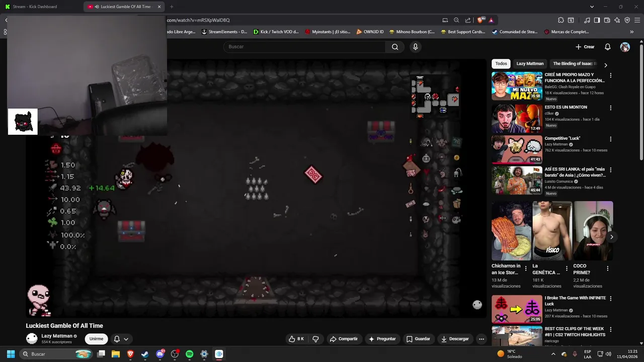Click the Crear create button
644x362 pixels.
pyautogui.click(x=585, y=47)
